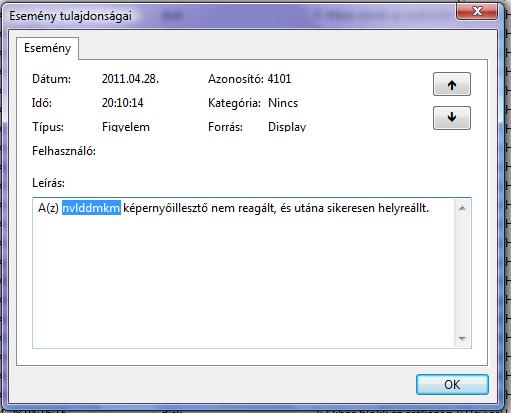Click the Típus value Figyelem
Image resolution: width=511 pixels, height=413 pixels.
click(x=126, y=127)
